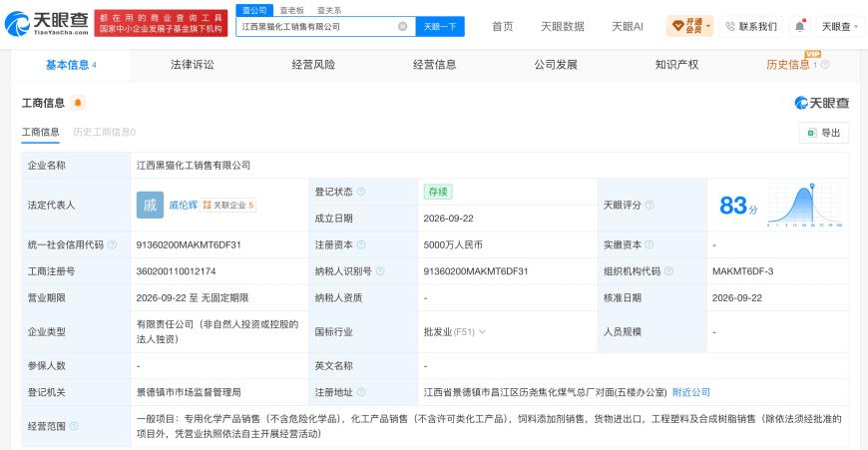Click help icon next to 注册资本
This screenshot has width=868, height=450.
click(x=361, y=244)
